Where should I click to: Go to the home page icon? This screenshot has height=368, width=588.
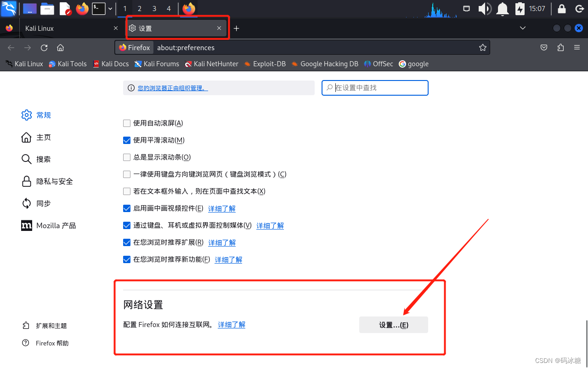(x=60, y=47)
